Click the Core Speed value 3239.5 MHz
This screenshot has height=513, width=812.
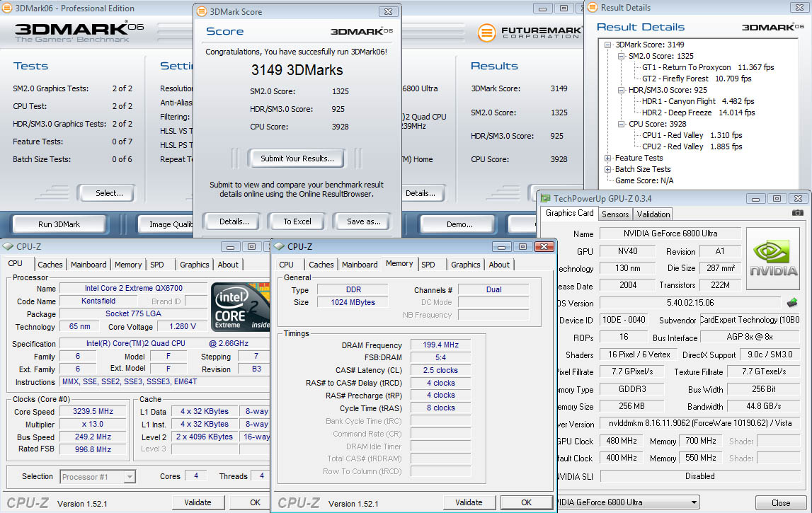click(x=93, y=412)
